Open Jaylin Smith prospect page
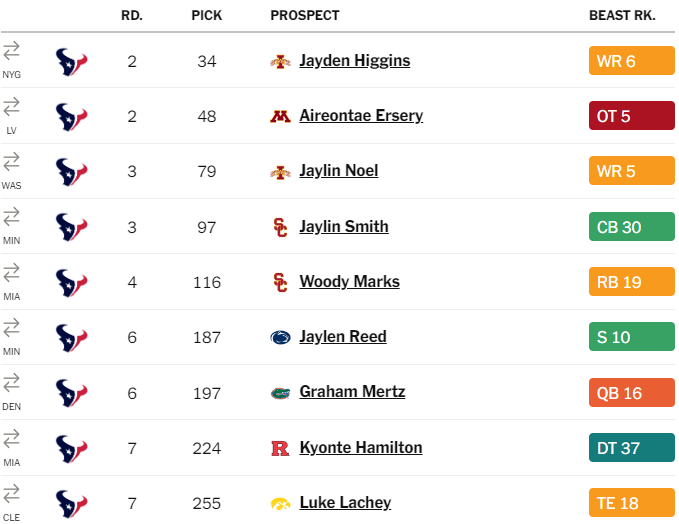Screen dimensions: 679x524 [344, 226]
